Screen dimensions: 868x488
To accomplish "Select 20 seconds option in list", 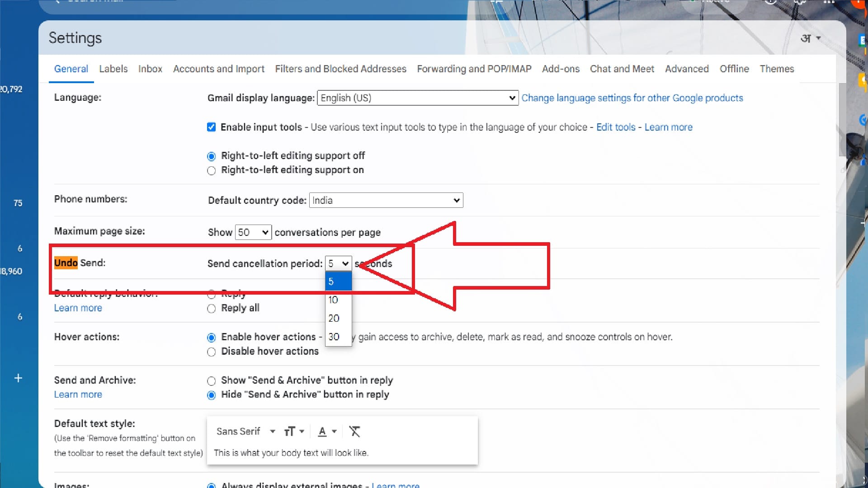I will tap(339, 319).
